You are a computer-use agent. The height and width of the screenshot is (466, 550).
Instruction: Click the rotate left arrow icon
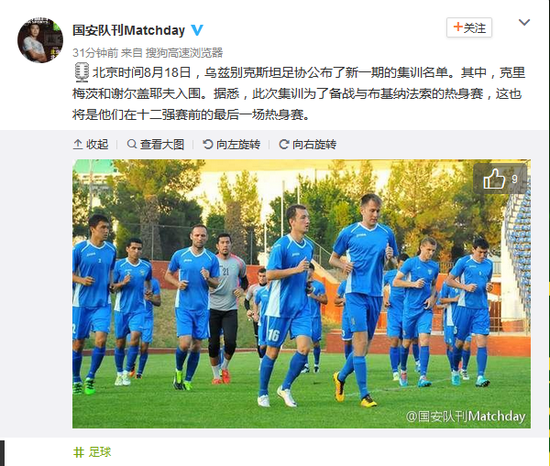[x=208, y=144]
